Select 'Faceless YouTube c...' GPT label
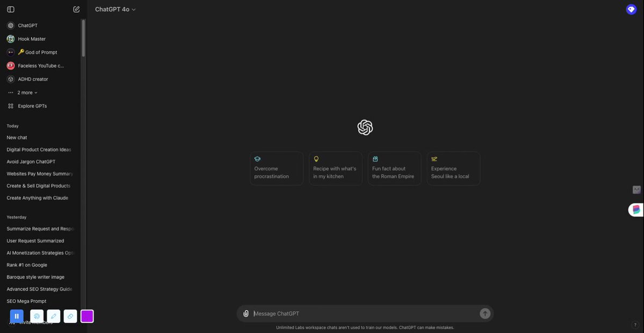This screenshot has width=644, height=333. click(41, 66)
